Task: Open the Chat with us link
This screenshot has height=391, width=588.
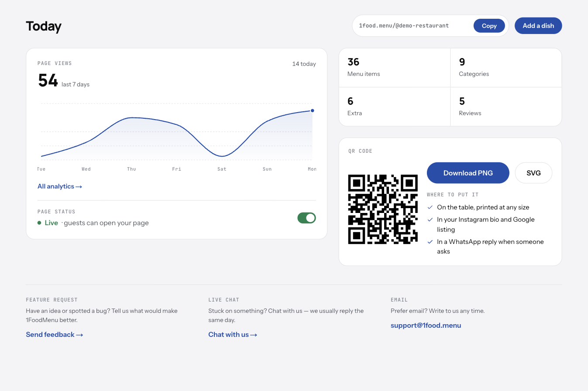Action: [233, 335]
